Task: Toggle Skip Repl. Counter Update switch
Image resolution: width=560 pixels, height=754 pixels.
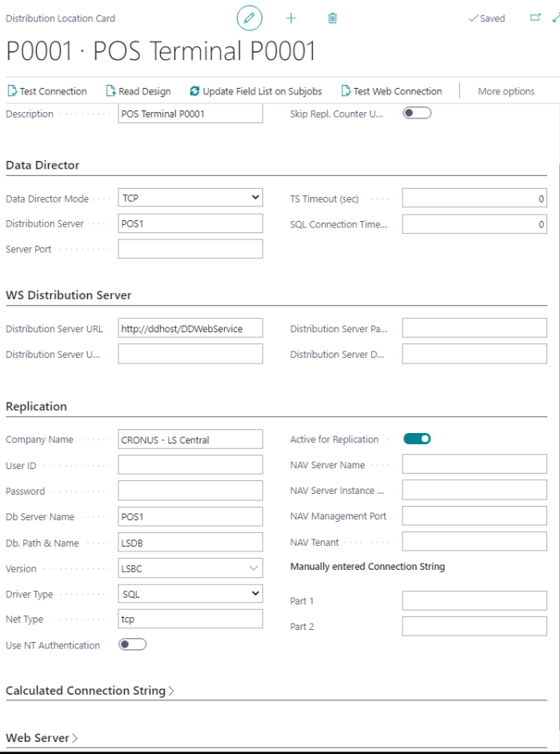Action: (x=417, y=114)
